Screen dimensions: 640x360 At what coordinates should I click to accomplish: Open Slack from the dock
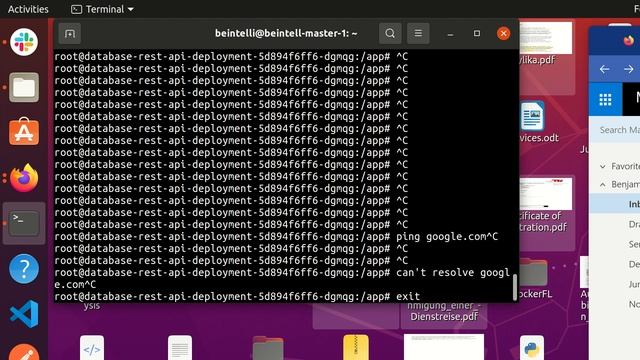click(24, 42)
